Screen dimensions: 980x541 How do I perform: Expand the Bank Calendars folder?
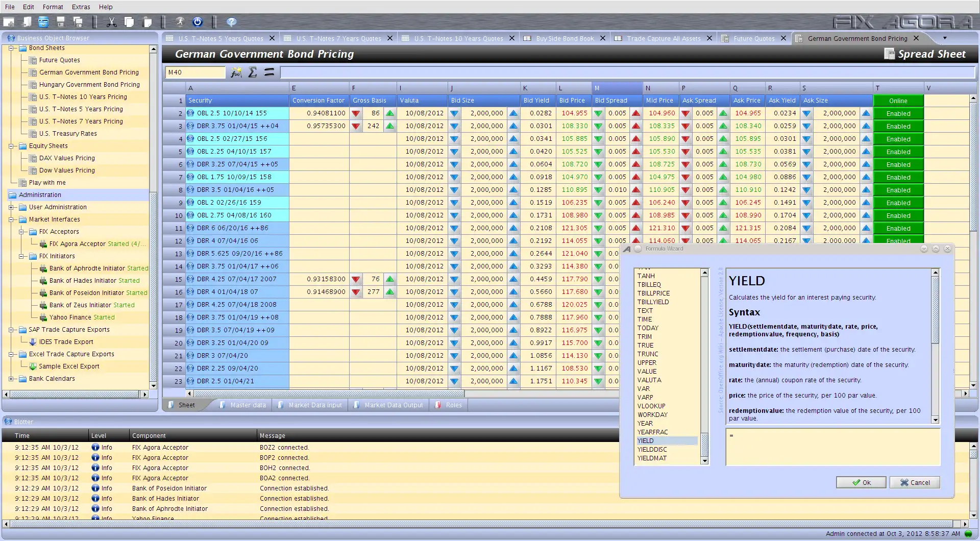[x=11, y=379]
